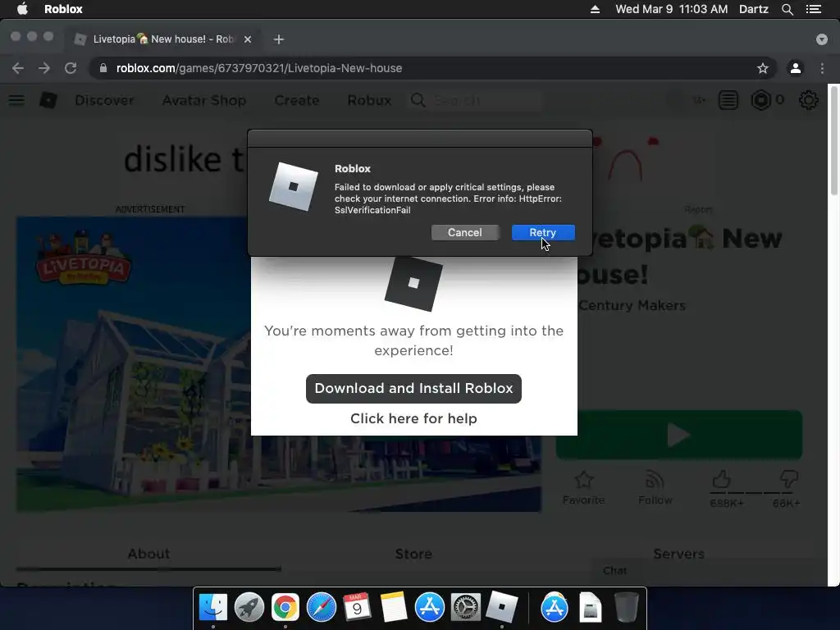840x630 pixels.
Task: Click the Roblox app icon in the Dock
Action: point(501,608)
